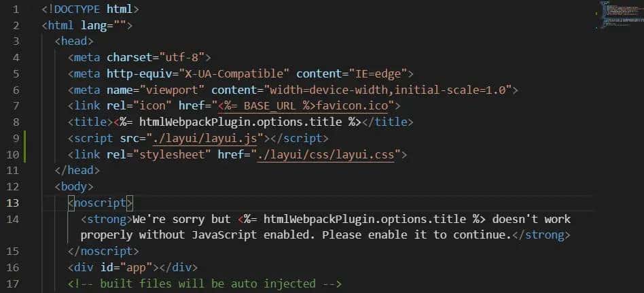Click the "built files will be auto injected" comment

[x=204, y=283]
